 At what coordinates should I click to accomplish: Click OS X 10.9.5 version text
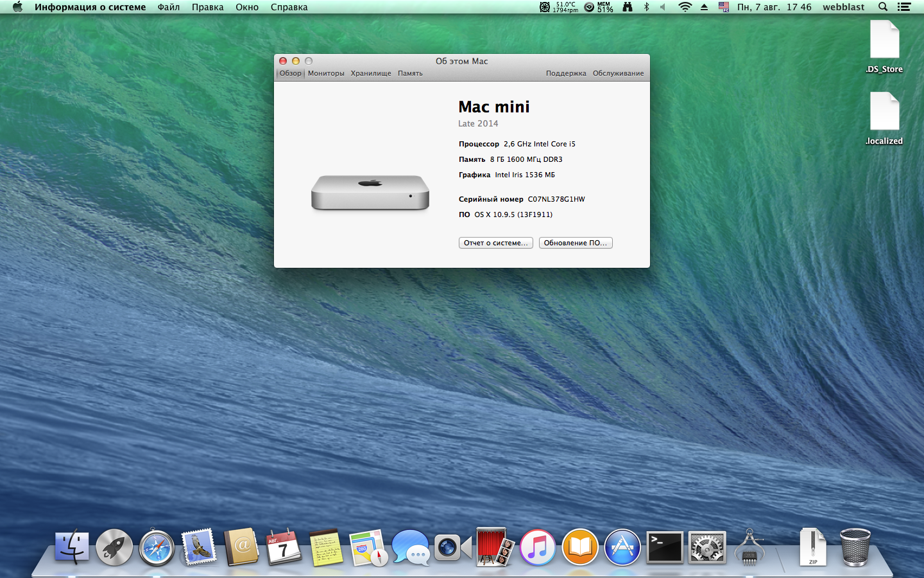click(x=513, y=215)
